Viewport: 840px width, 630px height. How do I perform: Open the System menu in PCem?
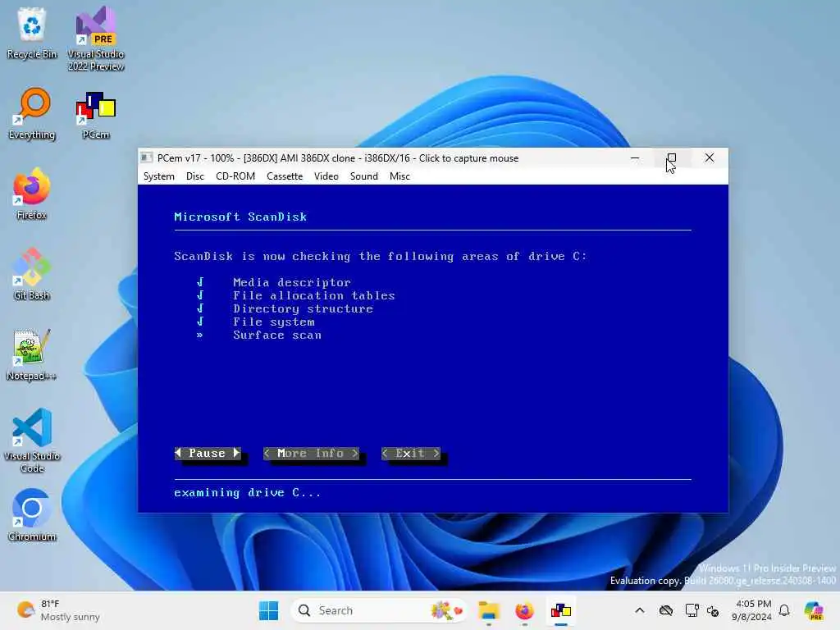159,176
